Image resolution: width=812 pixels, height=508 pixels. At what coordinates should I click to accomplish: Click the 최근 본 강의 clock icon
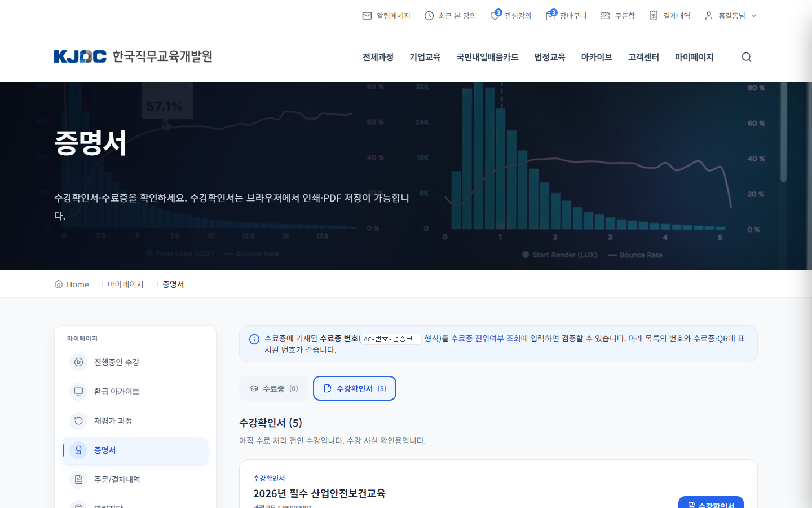pos(429,16)
